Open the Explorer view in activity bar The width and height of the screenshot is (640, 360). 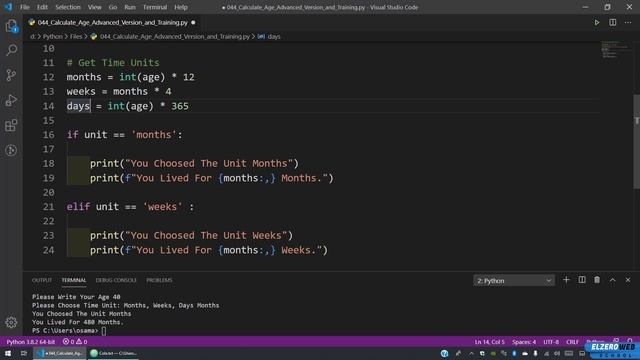pos(11,26)
